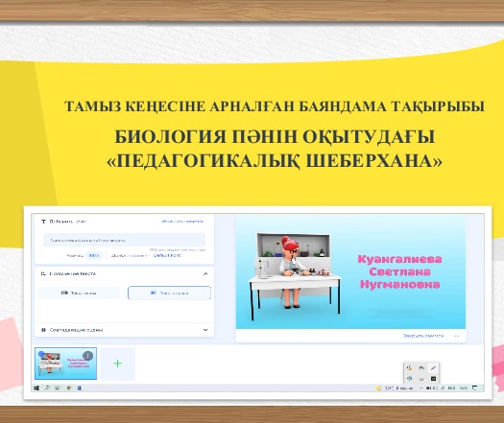Switch to Chrome on the taskbar
Viewport: 504px width, 423px height.
(69, 388)
